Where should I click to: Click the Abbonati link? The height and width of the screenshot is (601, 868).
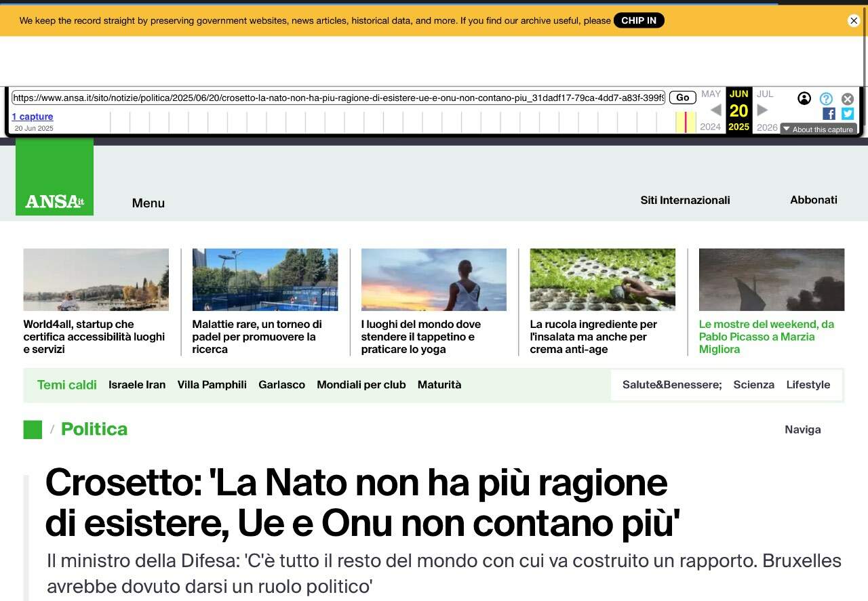814,200
